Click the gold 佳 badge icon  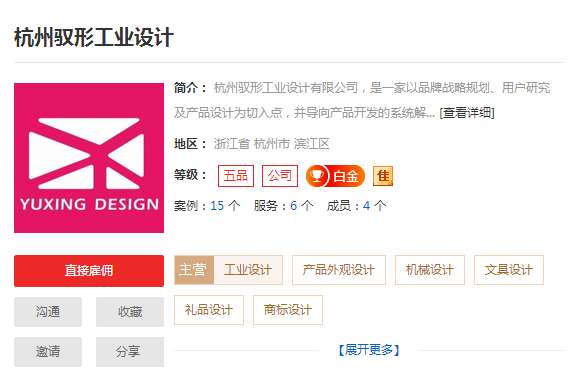[383, 176]
